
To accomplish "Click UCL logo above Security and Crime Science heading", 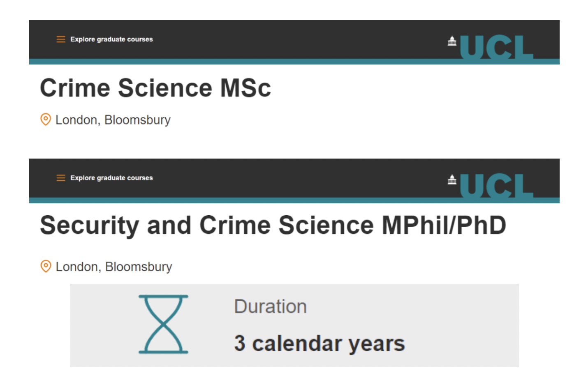I will [x=496, y=186].
